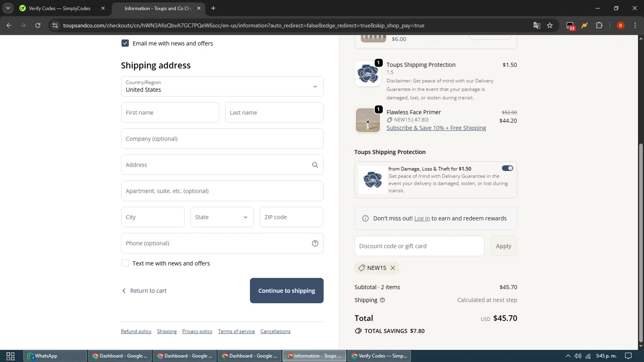The height and width of the screenshot is (362, 644).
Task: Click Return to cart link
Action: [x=144, y=291]
